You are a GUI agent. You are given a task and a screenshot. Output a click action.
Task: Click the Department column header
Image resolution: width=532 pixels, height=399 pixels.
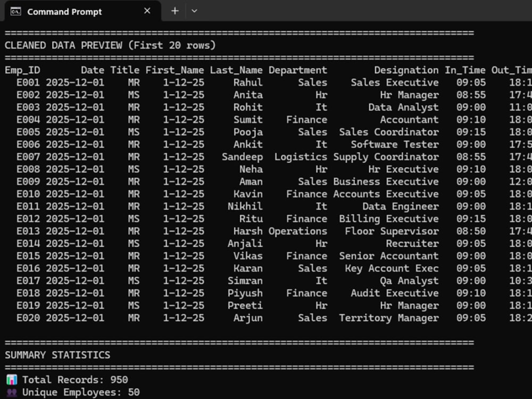(298, 70)
